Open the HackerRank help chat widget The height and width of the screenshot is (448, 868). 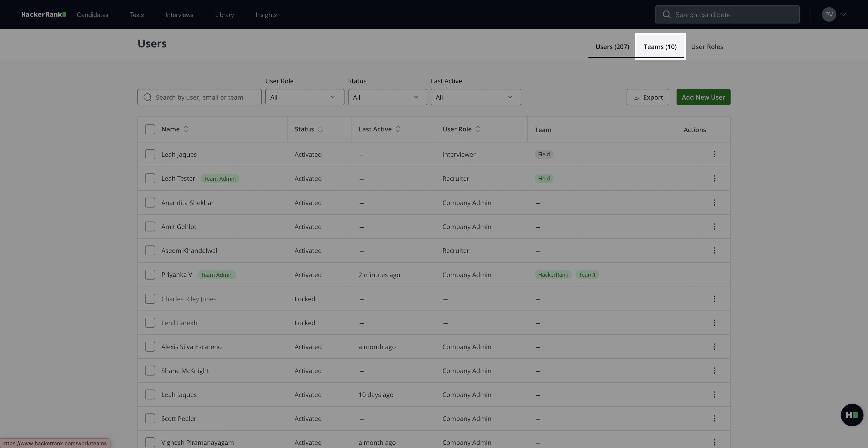(851, 415)
